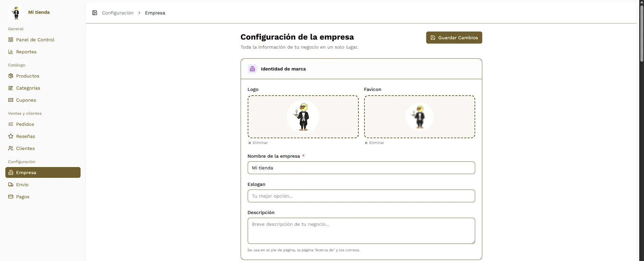644x261 pixels.
Task: Click the X icon under Logo
Action: coord(250,143)
